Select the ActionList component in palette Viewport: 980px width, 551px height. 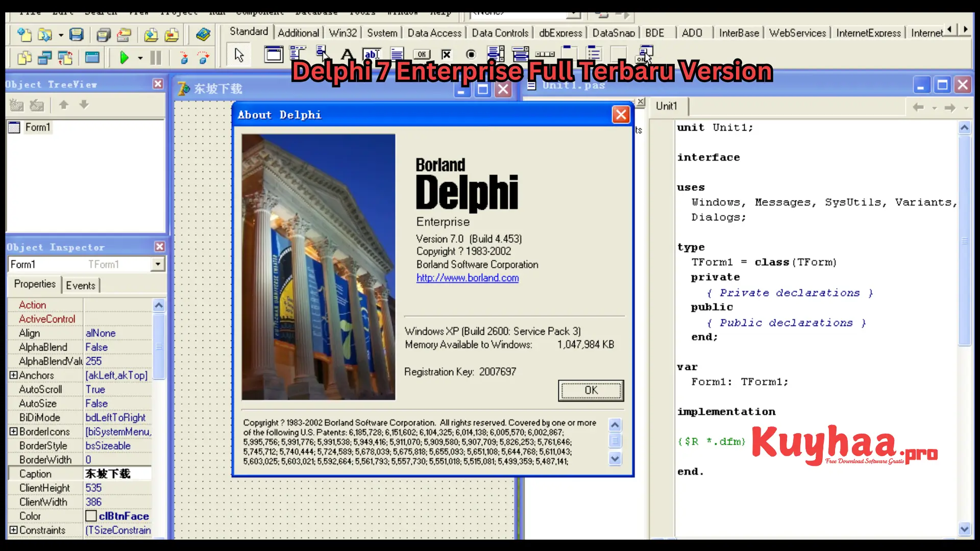646,54
